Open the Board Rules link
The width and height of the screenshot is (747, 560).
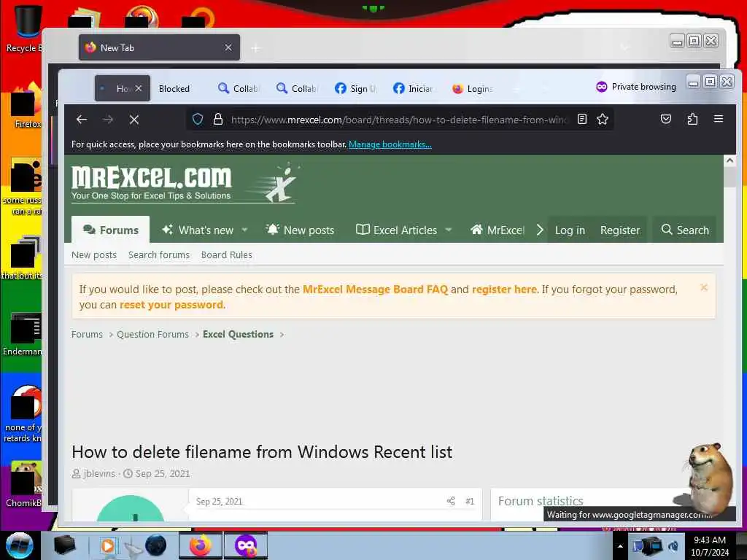(226, 254)
